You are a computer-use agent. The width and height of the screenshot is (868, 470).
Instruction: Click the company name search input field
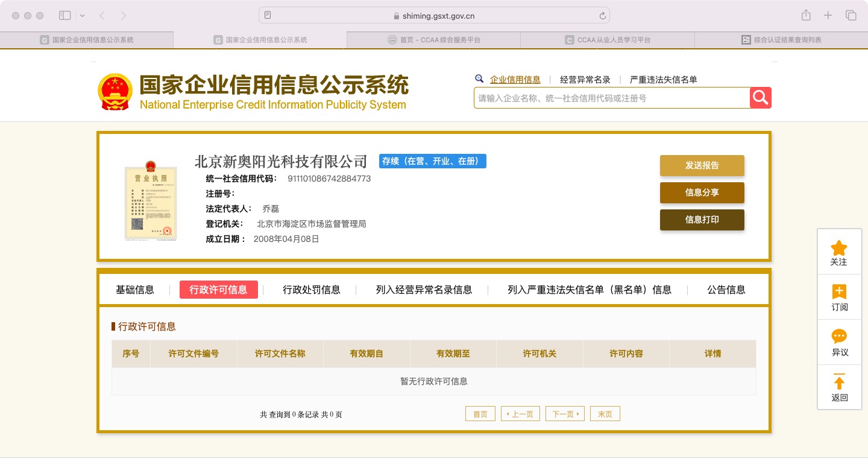tap(612, 98)
